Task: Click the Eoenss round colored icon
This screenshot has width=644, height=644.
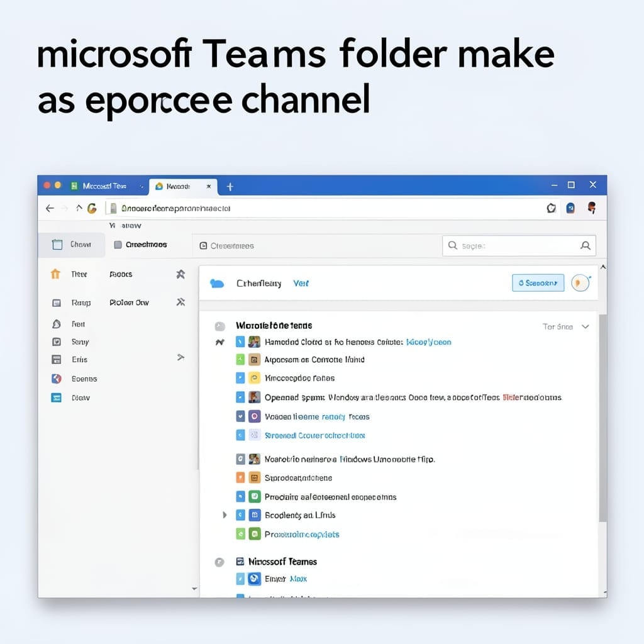Action: point(56,379)
